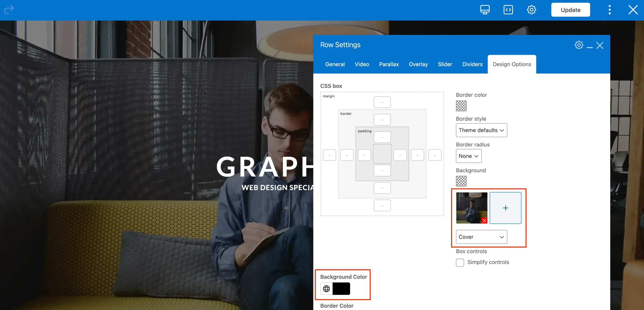Image resolution: width=644 pixels, height=310 pixels.
Task: Open the black Background Color swatch
Action: click(341, 289)
